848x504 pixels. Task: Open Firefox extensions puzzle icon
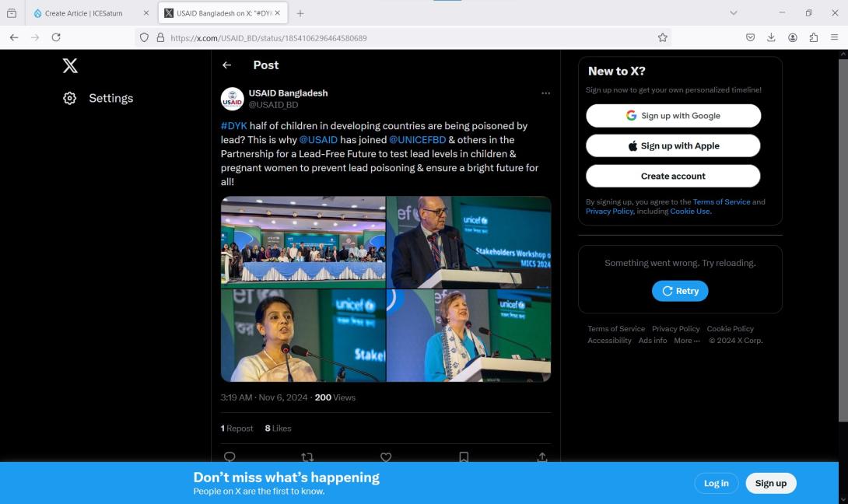coord(813,37)
